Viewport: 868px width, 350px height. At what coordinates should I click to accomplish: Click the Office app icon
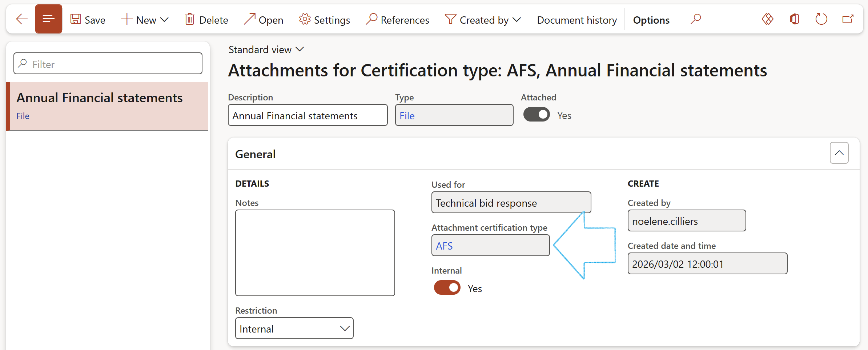pyautogui.click(x=795, y=19)
